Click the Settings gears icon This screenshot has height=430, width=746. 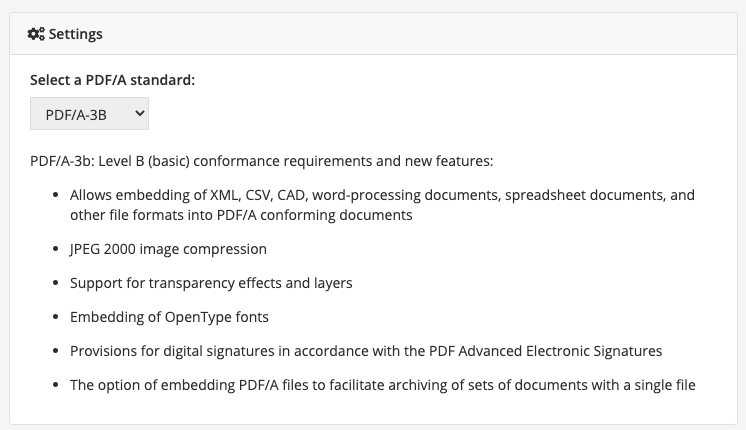coord(35,34)
